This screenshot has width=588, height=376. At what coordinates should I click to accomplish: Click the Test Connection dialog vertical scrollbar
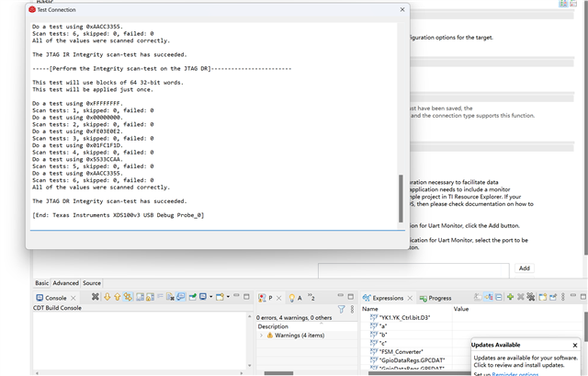tap(401, 199)
